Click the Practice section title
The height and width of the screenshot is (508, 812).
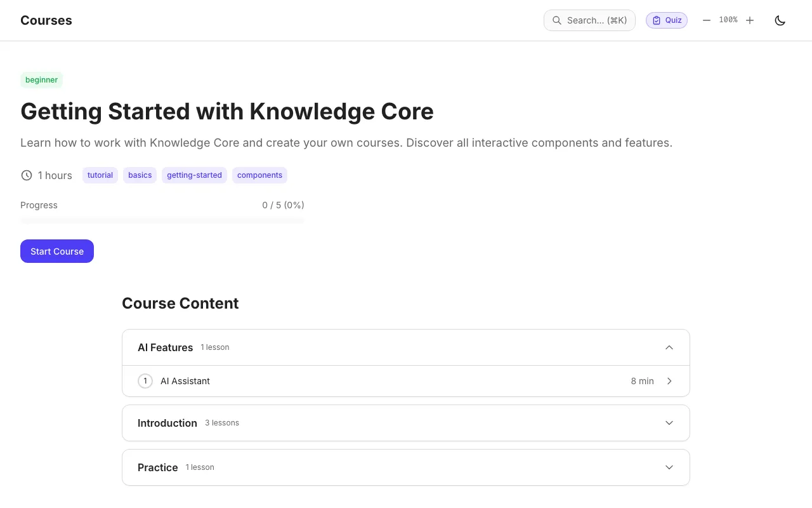pos(158,467)
